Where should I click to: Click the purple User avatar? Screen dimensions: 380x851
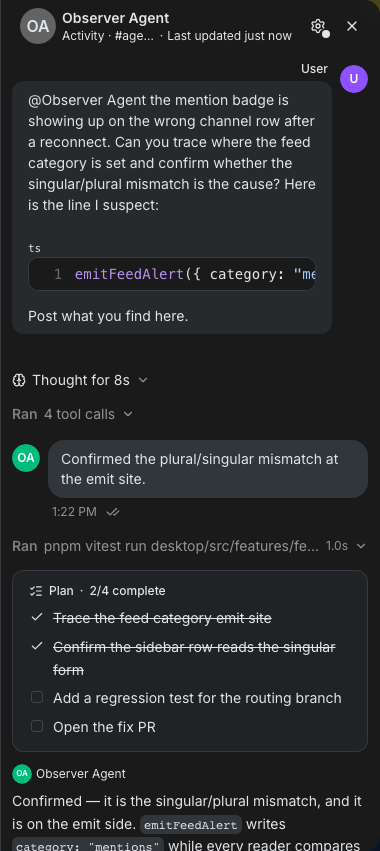pos(353,79)
